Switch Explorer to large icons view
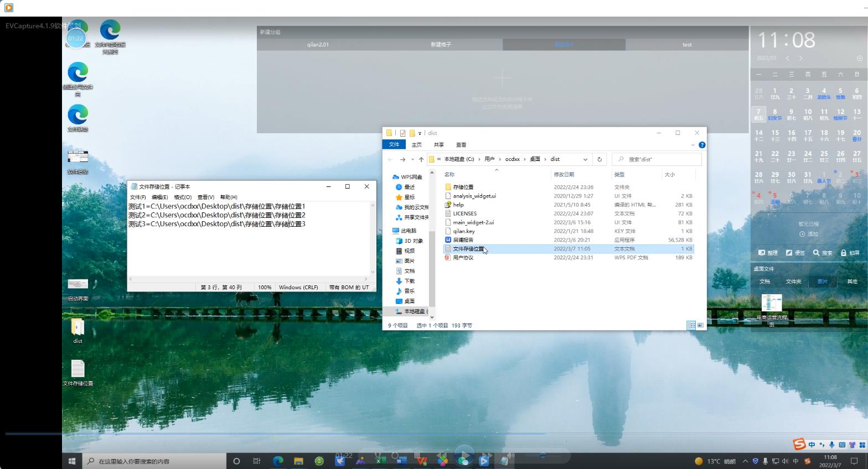868x469 pixels. pyautogui.click(x=700, y=325)
